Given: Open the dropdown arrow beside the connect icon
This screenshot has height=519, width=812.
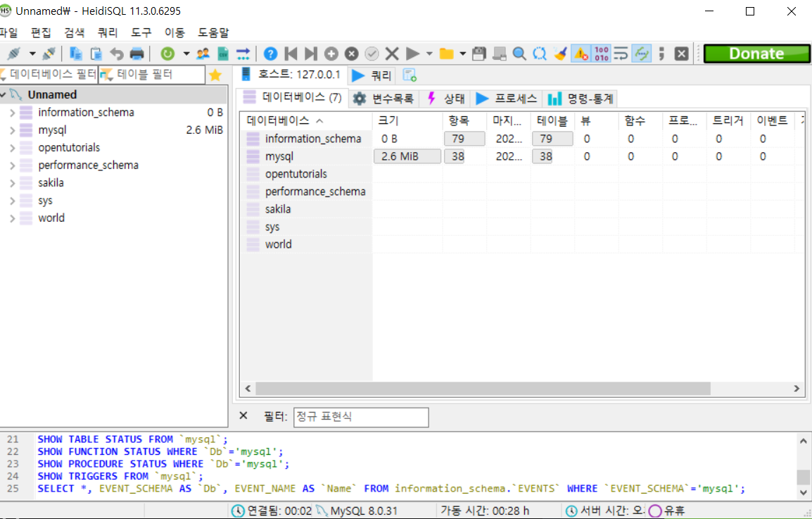Looking at the screenshot, I should (32, 54).
